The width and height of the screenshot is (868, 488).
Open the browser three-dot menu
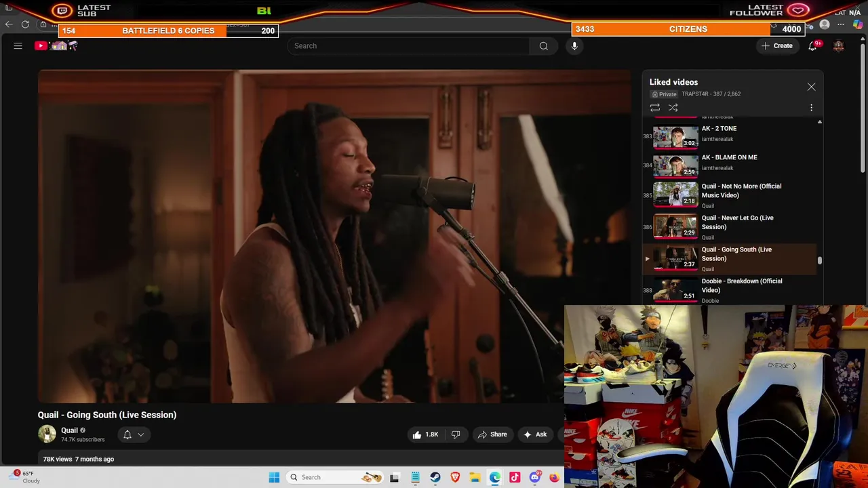click(841, 25)
